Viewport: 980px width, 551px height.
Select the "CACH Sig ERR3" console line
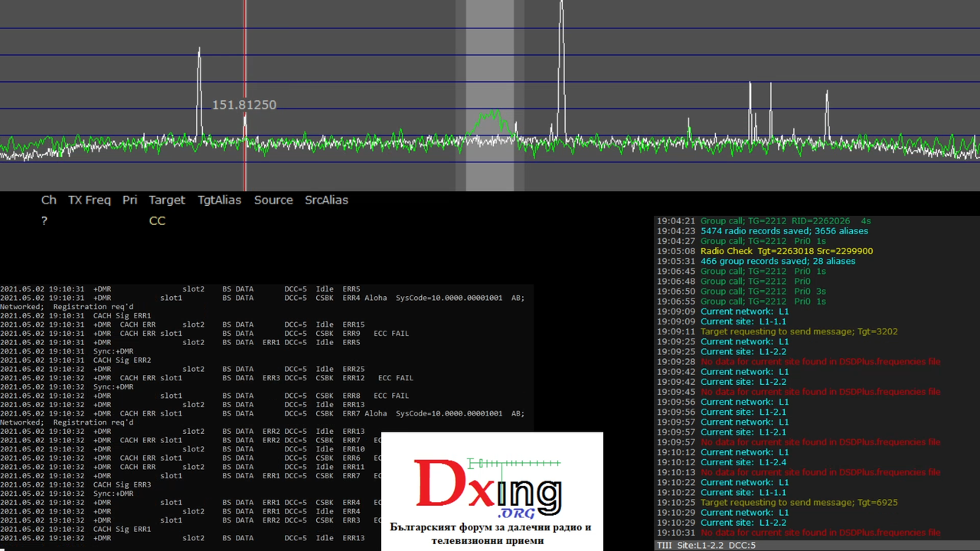tap(76, 484)
